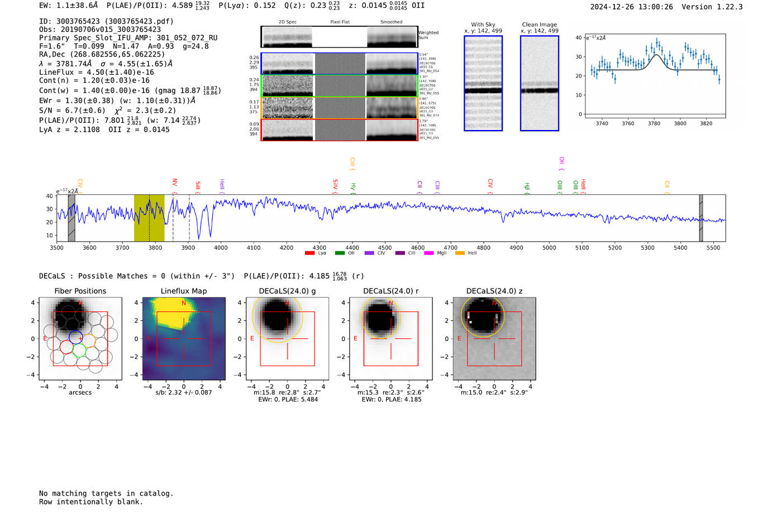Click the Row intentionally blank text
Viewport: 782px width, 532px height.
click(x=91, y=502)
